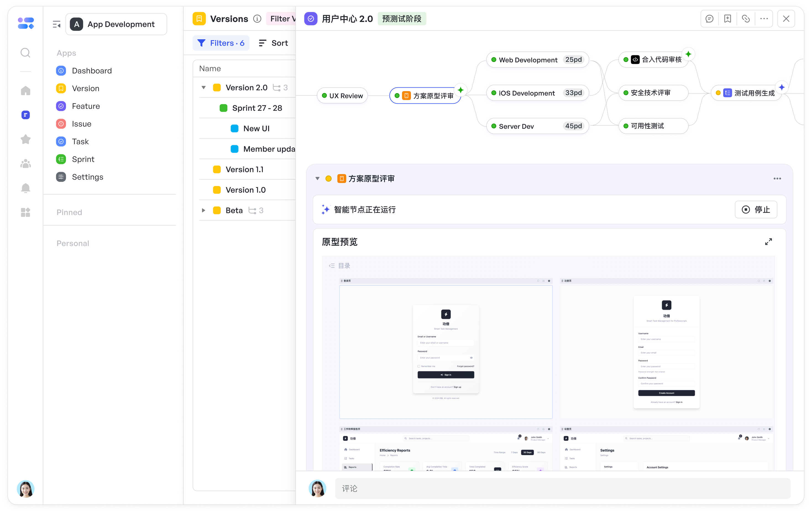This screenshot has width=812, height=514.
Task: Close the 用户中心 2.0 panel
Action: [786, 19]
